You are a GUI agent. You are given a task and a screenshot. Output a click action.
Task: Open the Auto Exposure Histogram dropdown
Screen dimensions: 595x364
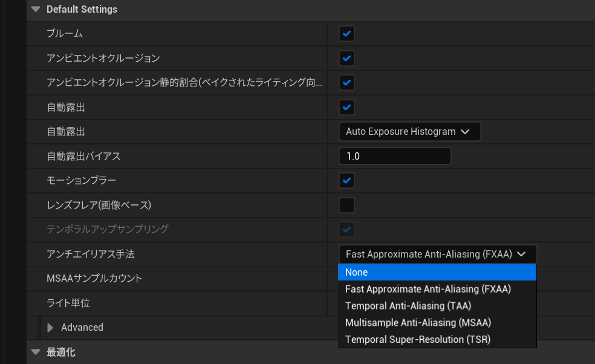point(409,132)
